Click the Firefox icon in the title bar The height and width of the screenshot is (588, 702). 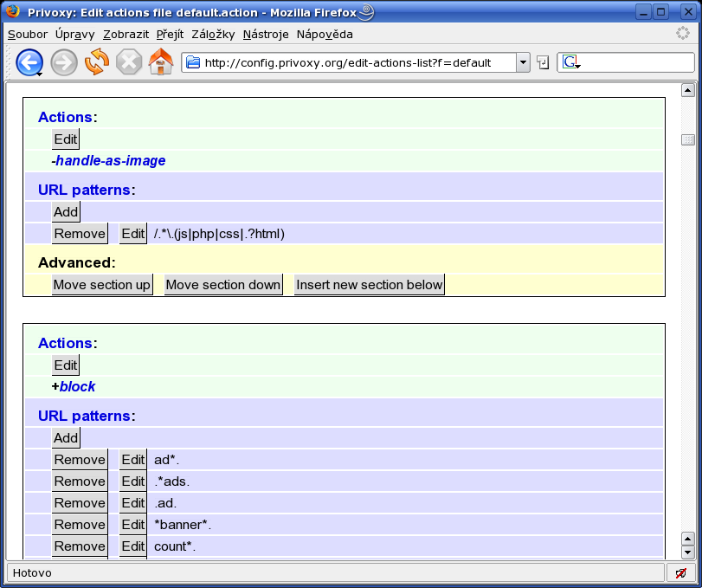[12, 10]
